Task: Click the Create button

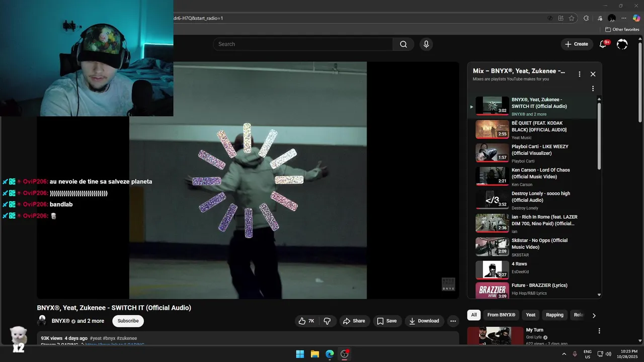Action: click(577, 44)
